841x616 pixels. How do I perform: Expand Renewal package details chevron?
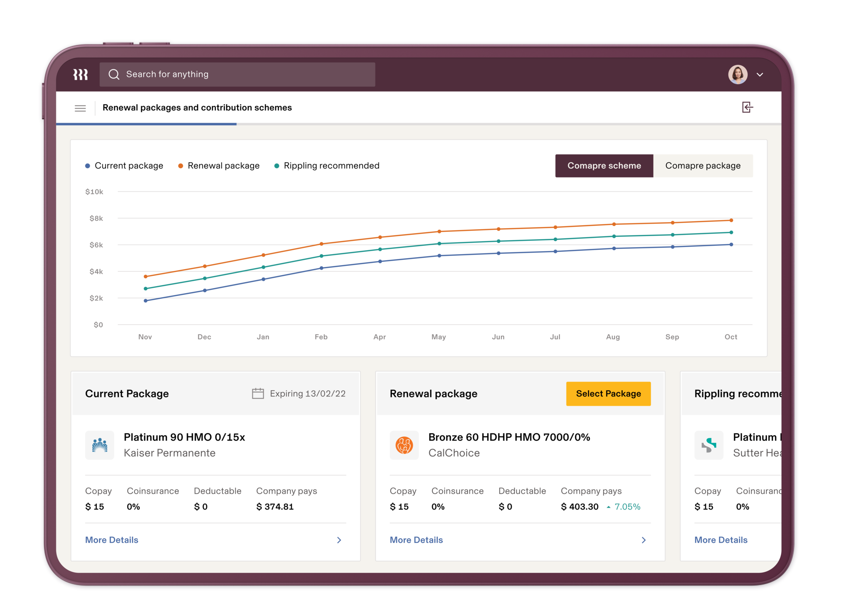(x=643, y=540)
